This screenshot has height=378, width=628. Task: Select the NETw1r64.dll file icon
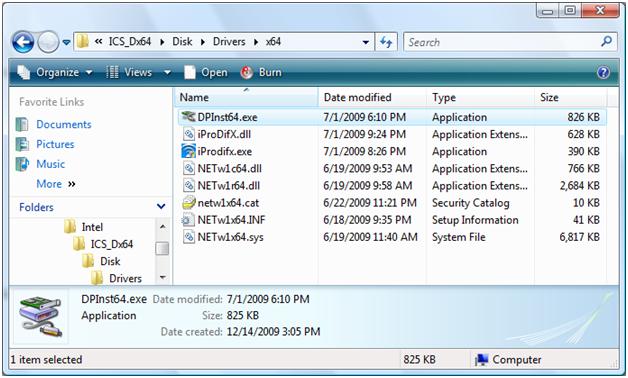pyautogui.click(x=189, y=185)
